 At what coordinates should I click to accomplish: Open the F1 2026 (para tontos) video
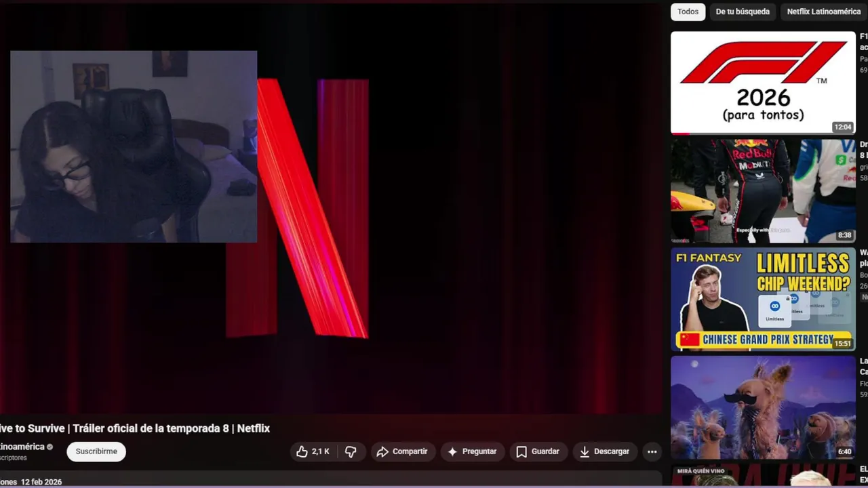[763, 83]
